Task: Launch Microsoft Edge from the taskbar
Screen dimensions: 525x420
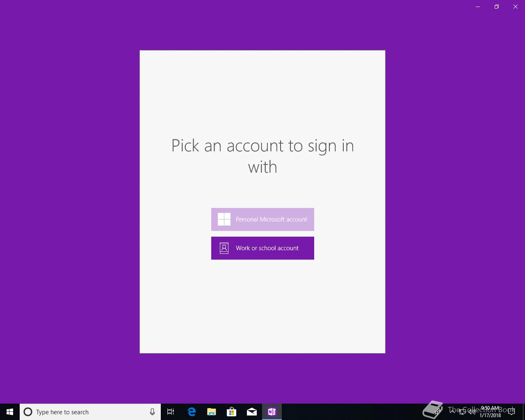Action: tap(192, 412)
